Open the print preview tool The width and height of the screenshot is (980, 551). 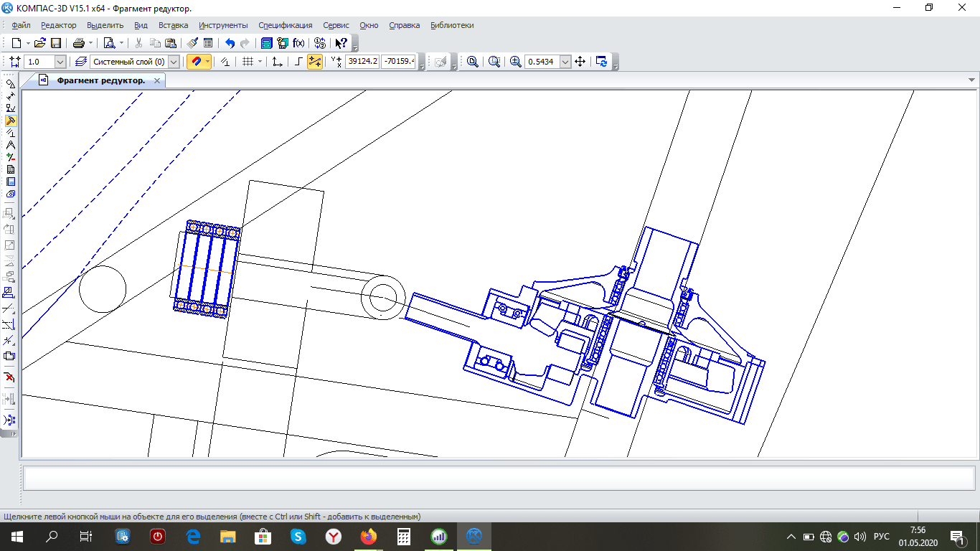pos(109,43)
